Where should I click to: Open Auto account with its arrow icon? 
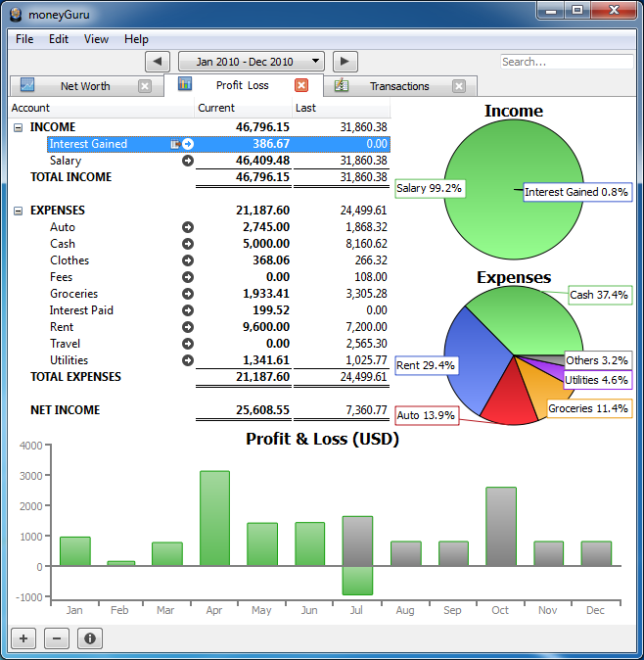point(188,227)
